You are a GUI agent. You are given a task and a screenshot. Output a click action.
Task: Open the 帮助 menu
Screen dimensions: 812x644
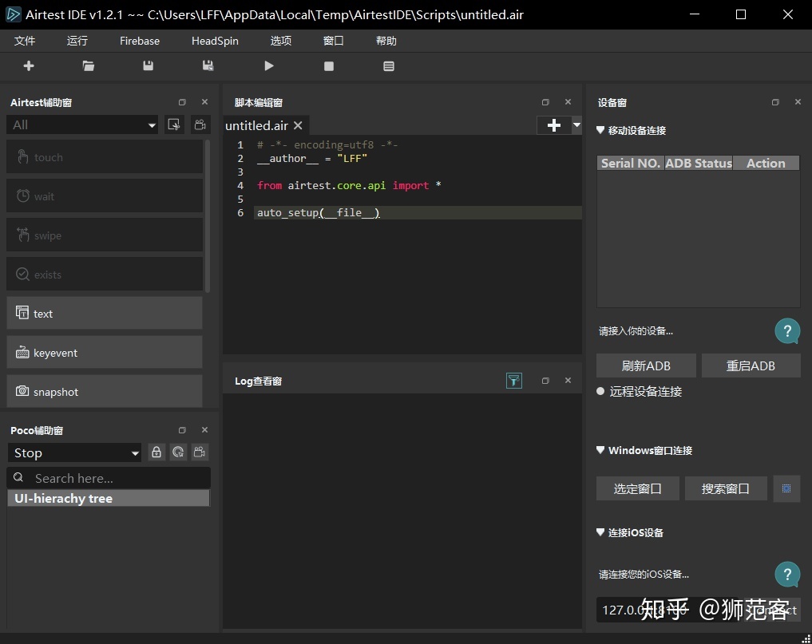(386, 41)
